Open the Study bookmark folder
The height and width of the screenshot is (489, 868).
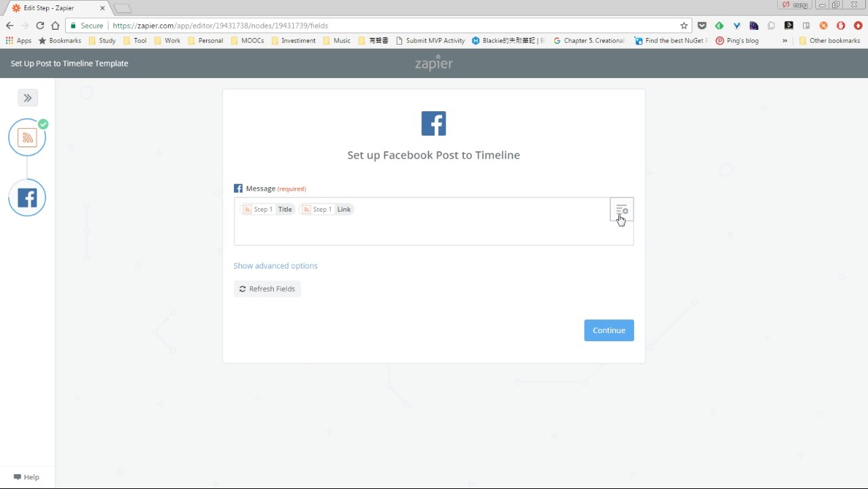pos(102,41)
